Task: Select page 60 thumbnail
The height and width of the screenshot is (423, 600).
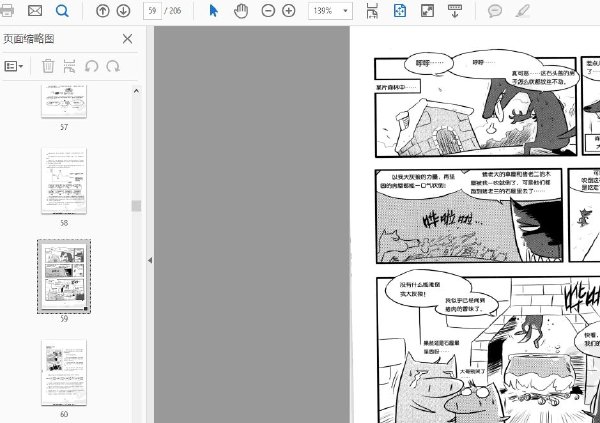Action: tap(64, 372)
